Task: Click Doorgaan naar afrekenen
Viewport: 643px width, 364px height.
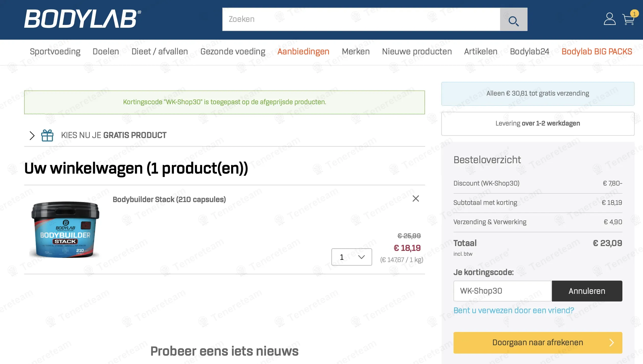Action: [538, 343]
